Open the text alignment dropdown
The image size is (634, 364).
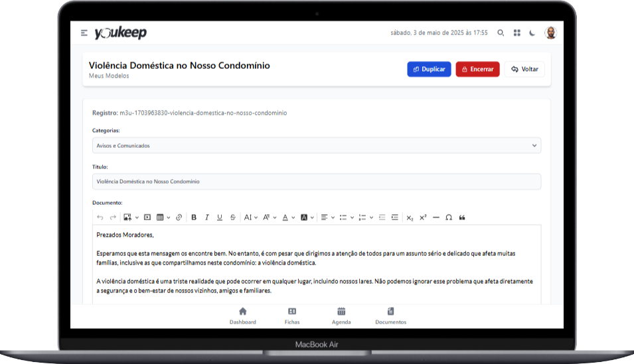pos(327,217)
